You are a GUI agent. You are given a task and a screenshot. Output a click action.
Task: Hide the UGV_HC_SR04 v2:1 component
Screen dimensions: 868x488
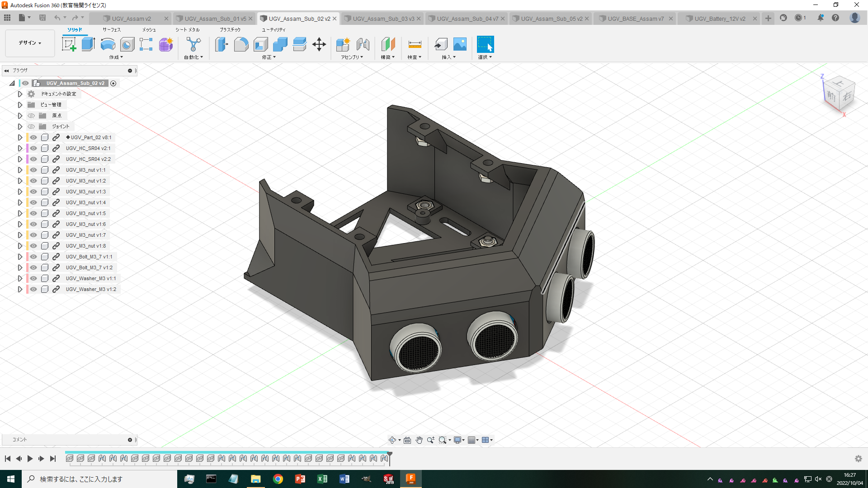point(33,148)
